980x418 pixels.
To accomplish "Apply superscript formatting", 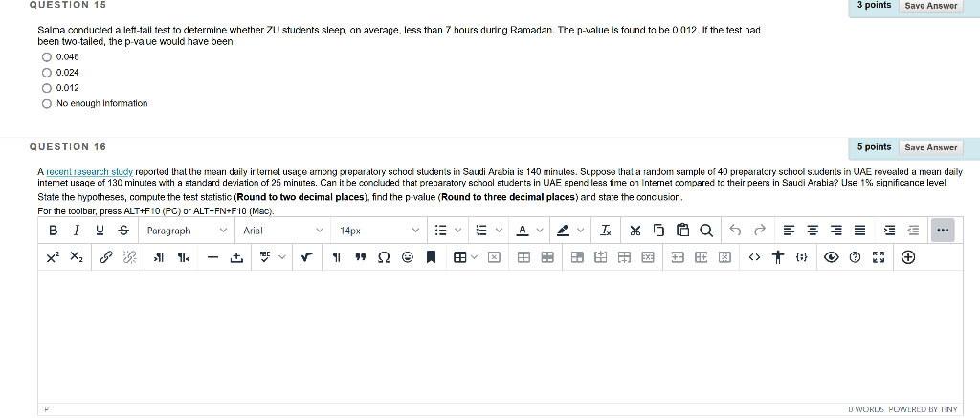I will [x=54, y=256].
